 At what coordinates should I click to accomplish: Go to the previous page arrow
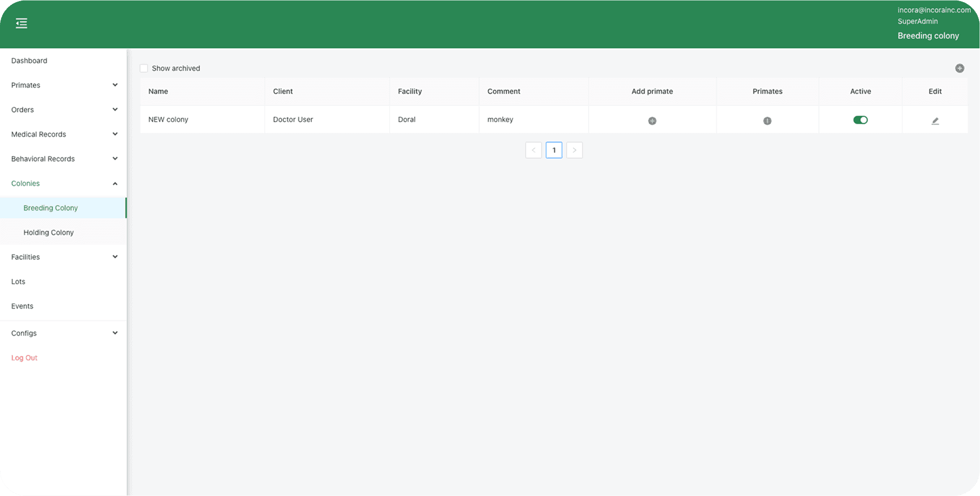534,150
